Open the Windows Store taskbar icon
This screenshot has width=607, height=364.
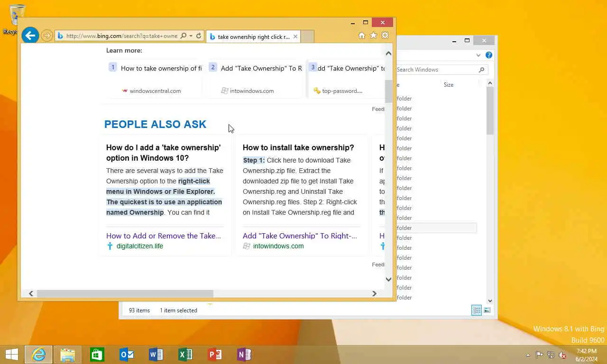pos(97,355)
